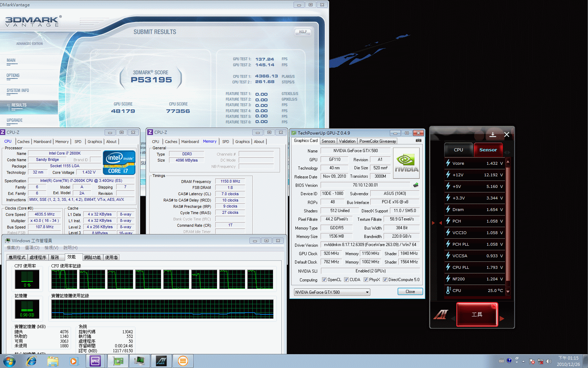Toggle the DirectCompute 5.0 checkbox

385,280
